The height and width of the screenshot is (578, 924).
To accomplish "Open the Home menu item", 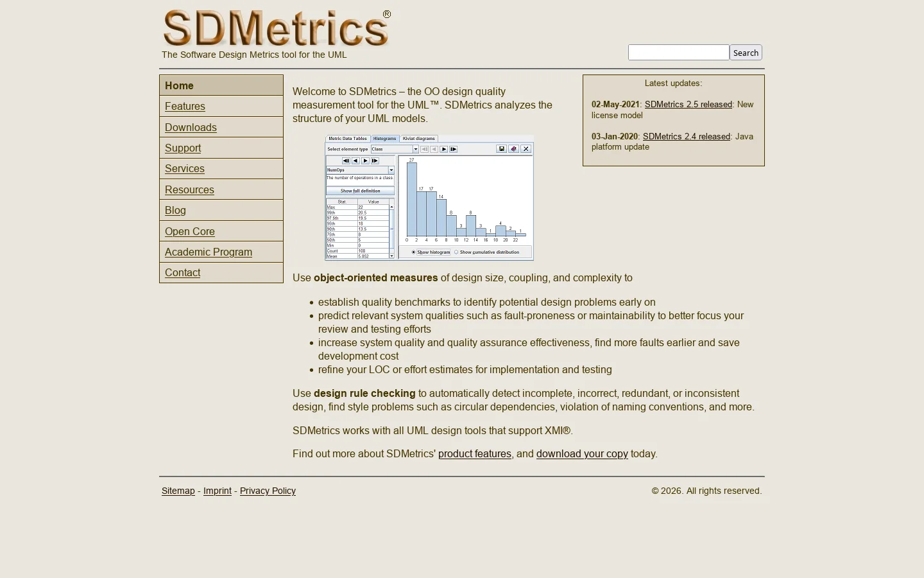I will 221,85.
